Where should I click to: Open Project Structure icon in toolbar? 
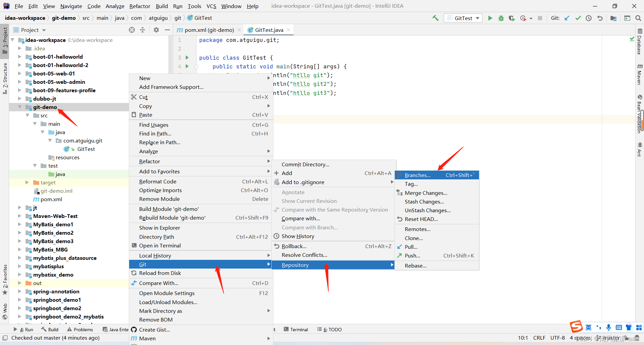pos(613,18)
